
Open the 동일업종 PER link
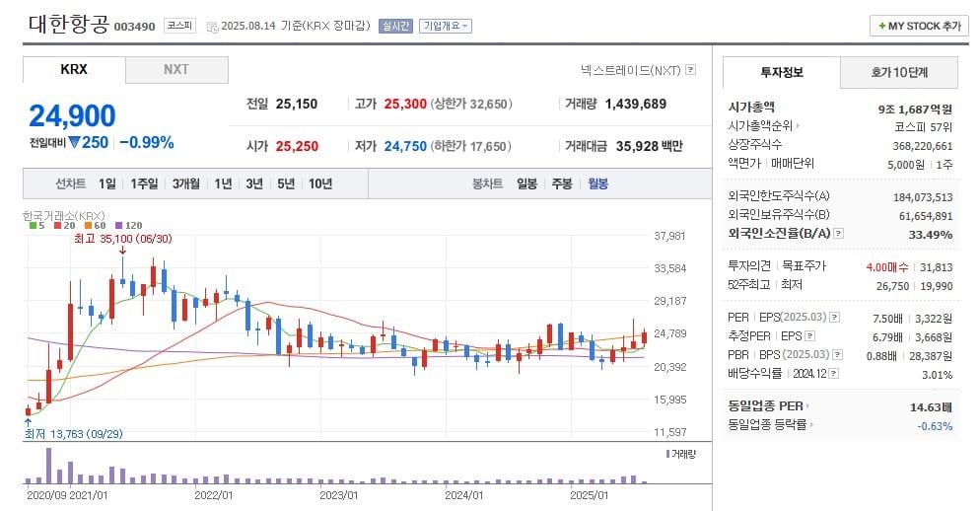[x=765, y=405]
